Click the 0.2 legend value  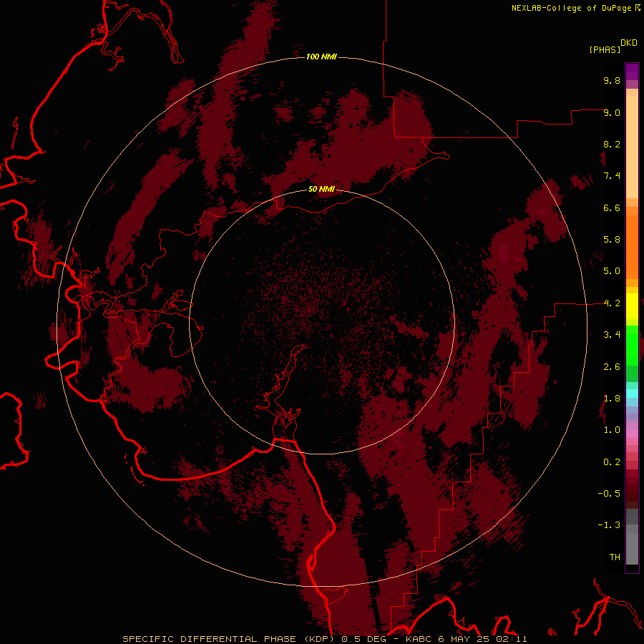click(612, 462)
